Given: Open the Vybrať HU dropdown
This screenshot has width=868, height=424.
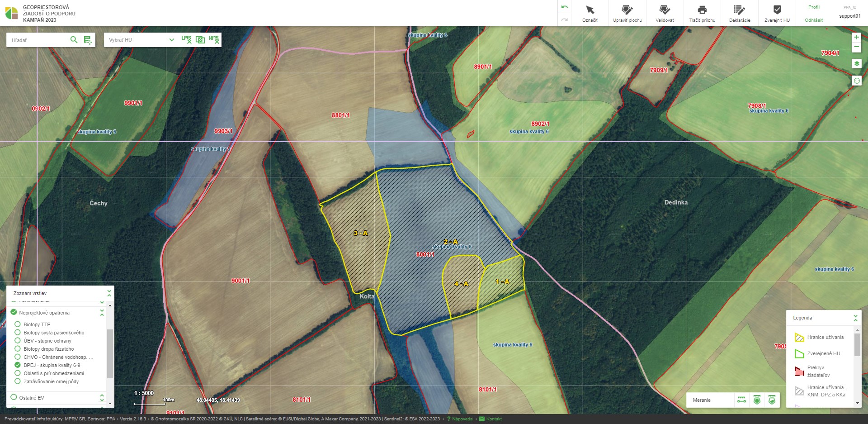Looking at the screenshot, I should coord(141,40).
